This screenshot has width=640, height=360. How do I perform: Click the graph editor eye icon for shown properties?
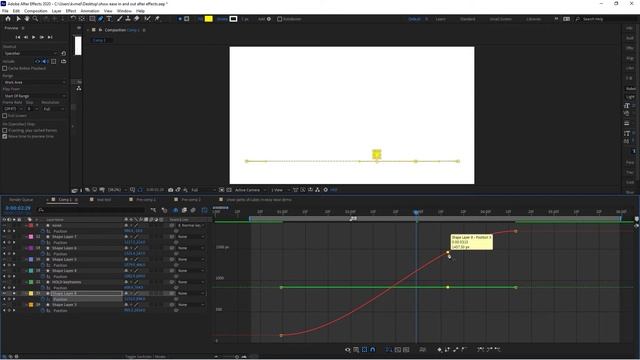tap(347, 350)
